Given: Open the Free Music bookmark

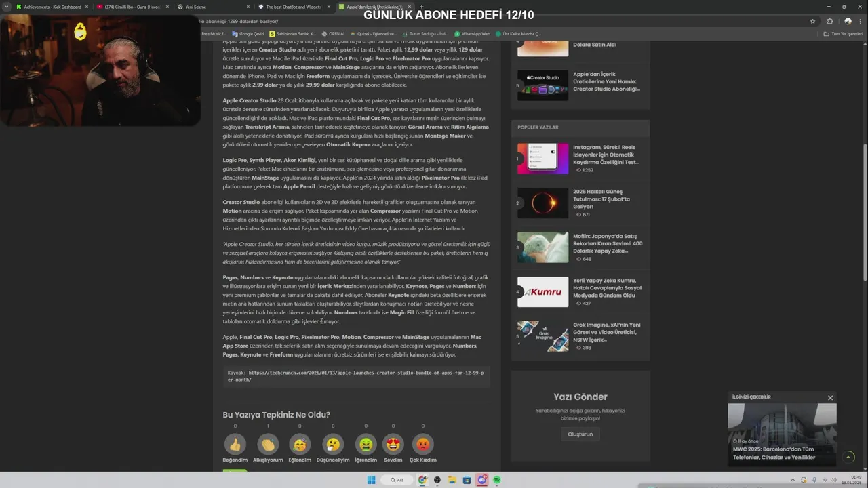Looking at the screenshot, I should tap(214, 33).
